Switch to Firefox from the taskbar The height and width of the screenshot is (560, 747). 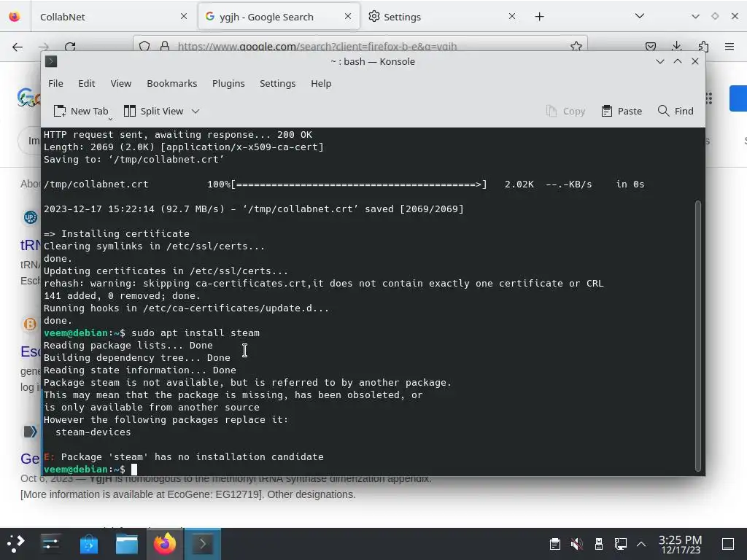click(x=165, y=544)
